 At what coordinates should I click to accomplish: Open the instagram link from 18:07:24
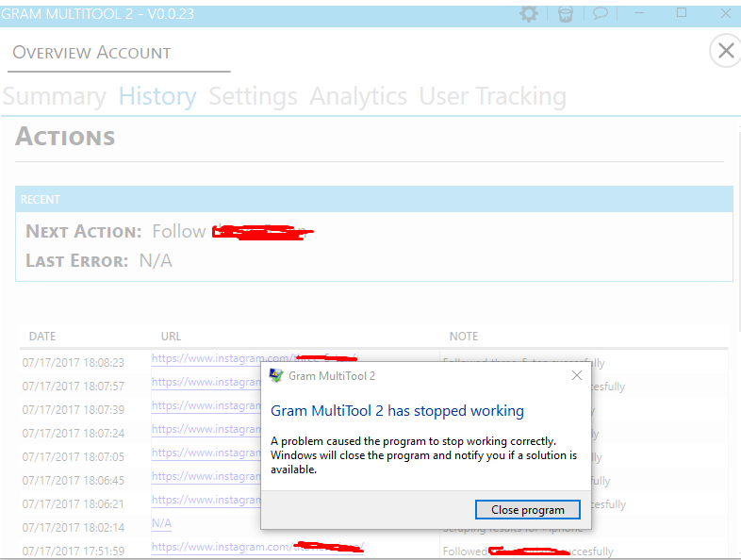coord(206,429)
